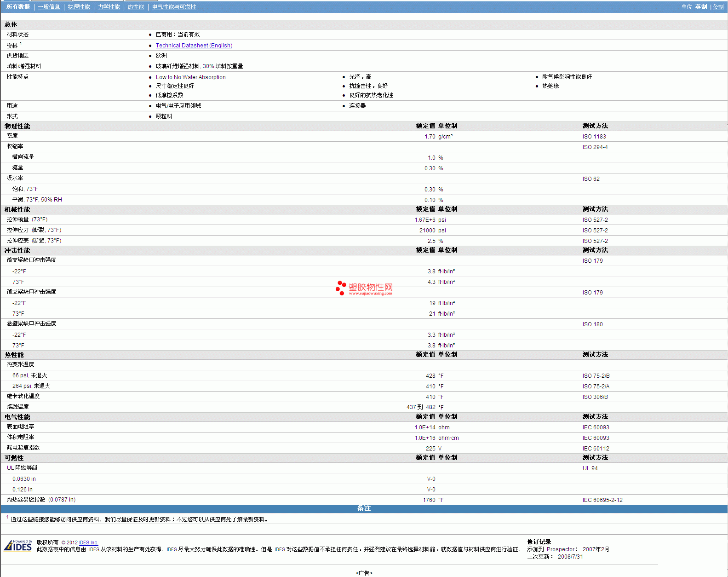Open the 热性能 tab
The height and width of the screenshot is (577, 728).
136,7
